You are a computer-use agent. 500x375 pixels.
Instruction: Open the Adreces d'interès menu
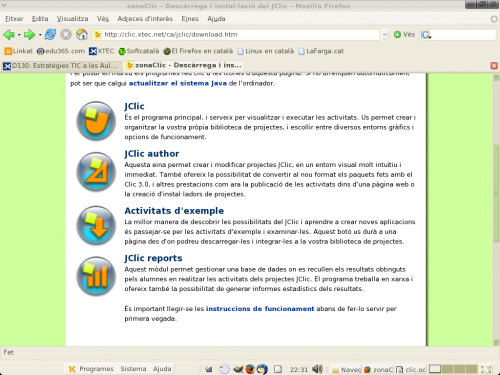[x=145, y=19]
